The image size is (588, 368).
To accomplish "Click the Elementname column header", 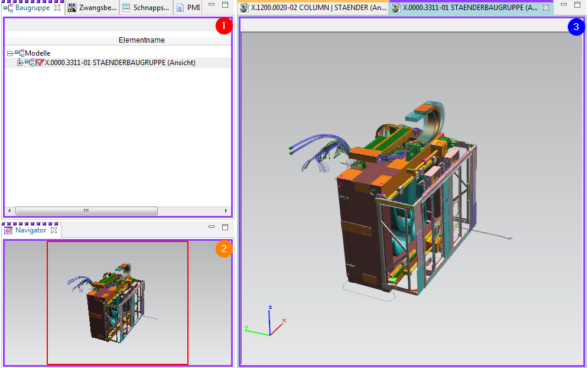I will point(141,40).
